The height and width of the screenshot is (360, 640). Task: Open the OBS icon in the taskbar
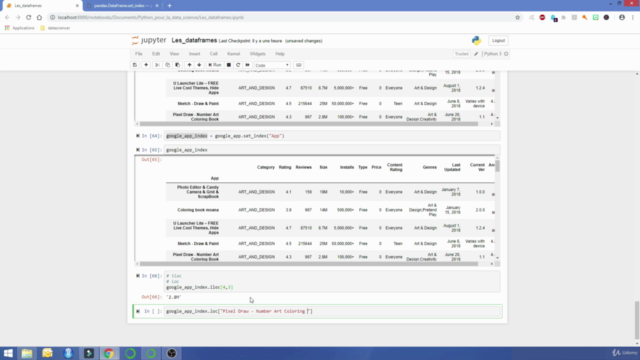pyautogui.click(x=171, y=353)
